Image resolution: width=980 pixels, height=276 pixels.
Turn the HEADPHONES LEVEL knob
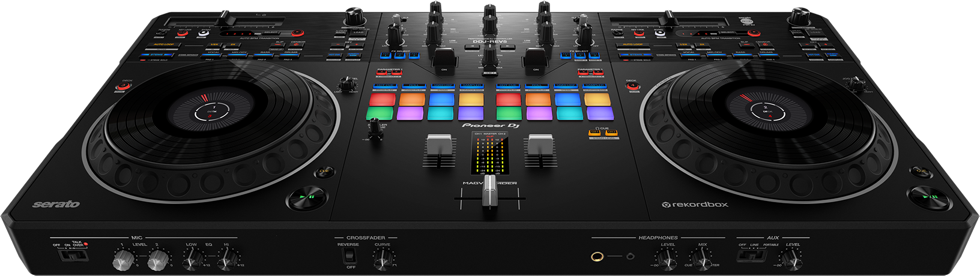668,259
